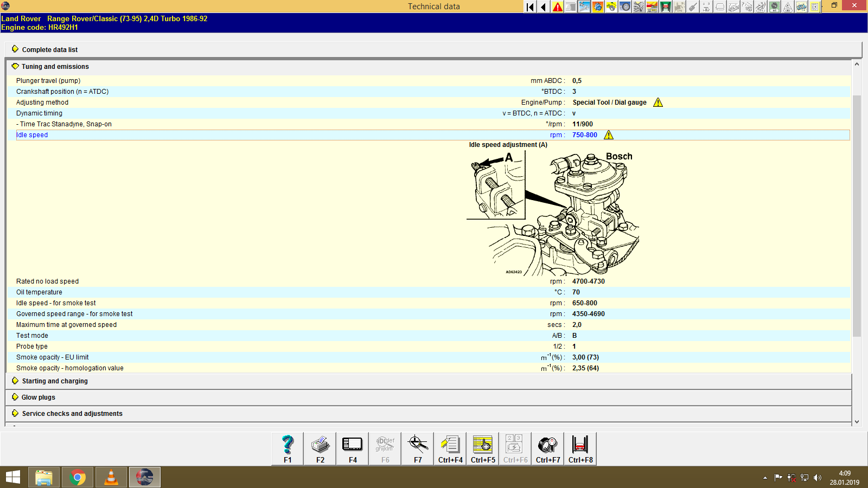Expand the Starting and charging section
This screenshot has height=488, width=868.
[54, 381]
